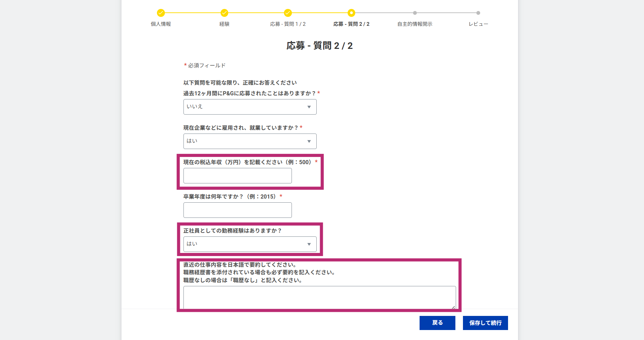This screenshot has height=340, width=644.
Task: Open the P&G past application dropdown showing いいえ
Action: (250, 107)
